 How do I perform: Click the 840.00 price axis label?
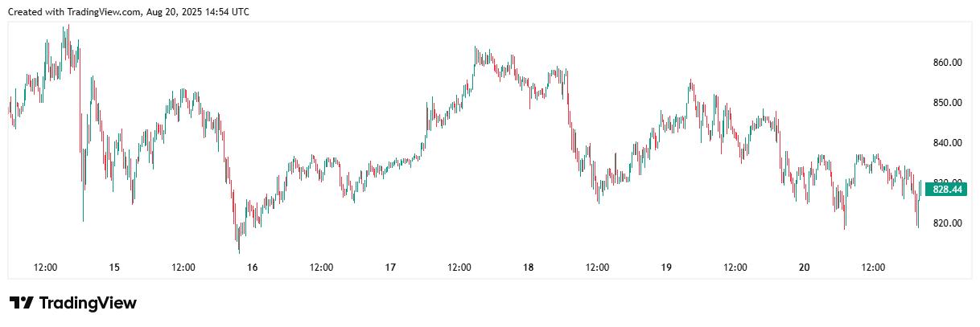[x=947, y=143]
